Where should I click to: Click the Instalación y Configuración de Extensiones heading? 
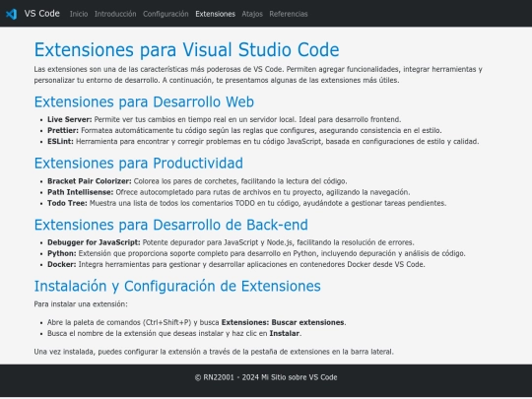[177, 286]
